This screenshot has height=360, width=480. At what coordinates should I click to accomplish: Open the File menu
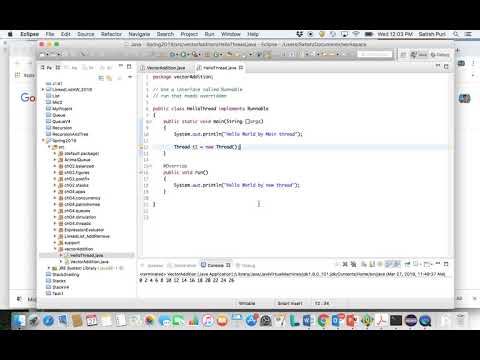pos(50,34)
